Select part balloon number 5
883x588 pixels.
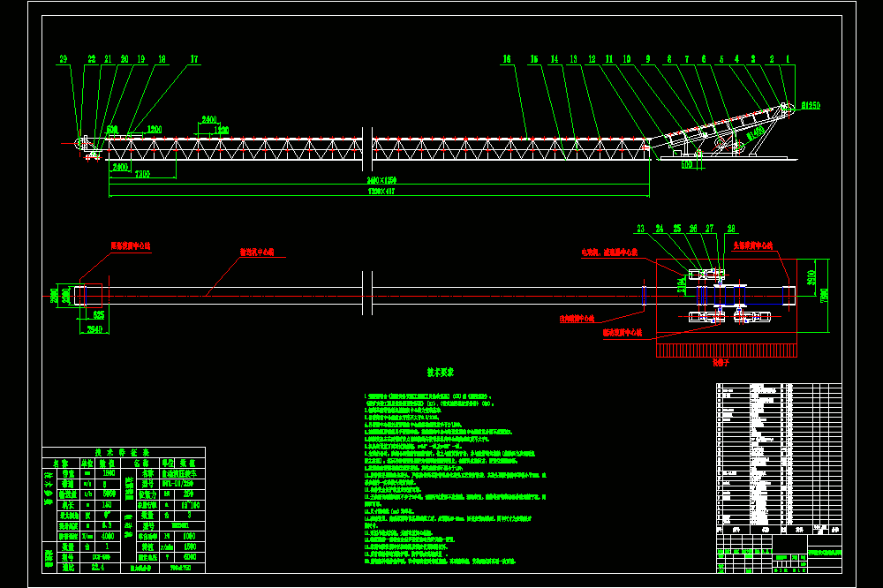click(x=721, y=59)
